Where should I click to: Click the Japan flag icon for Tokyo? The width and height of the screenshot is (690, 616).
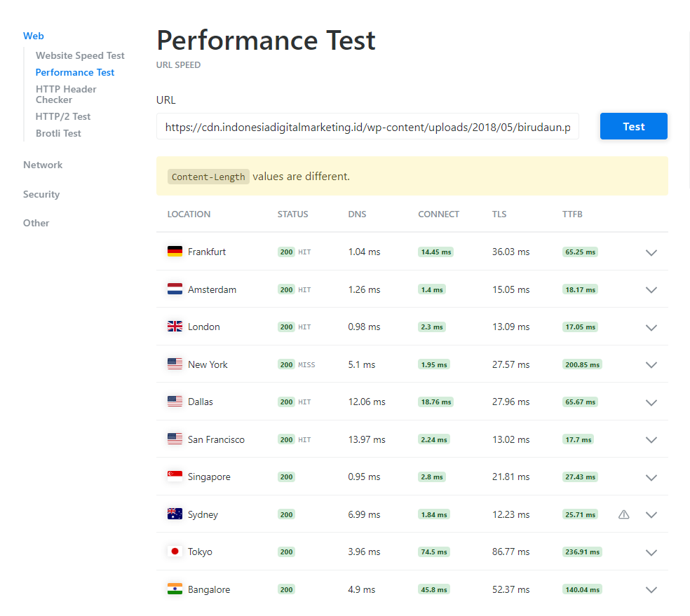[175, 552]
